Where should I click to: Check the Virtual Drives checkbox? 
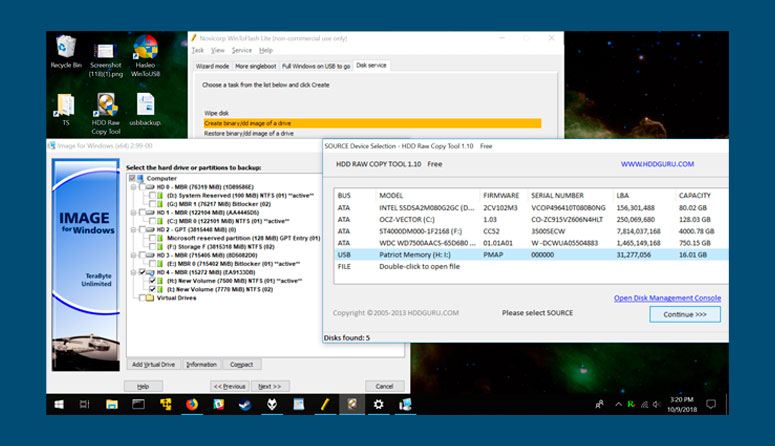pyautogui.click(x=142, y=298)
